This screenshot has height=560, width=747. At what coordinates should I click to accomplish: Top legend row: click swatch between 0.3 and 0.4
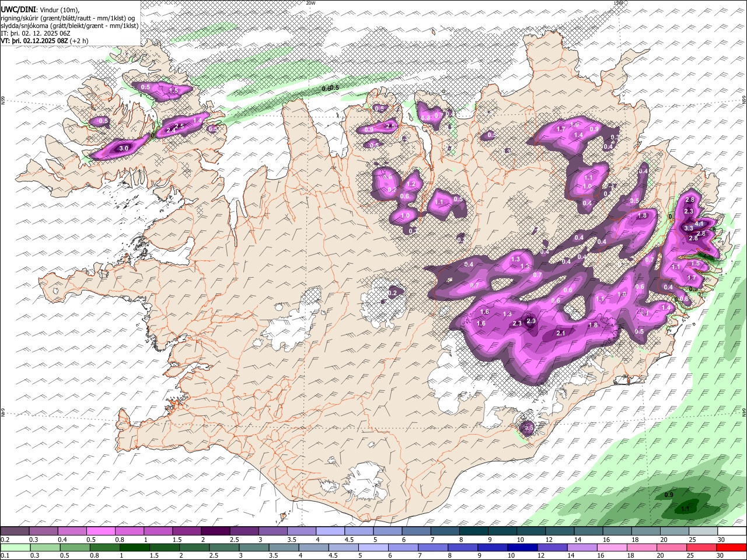(x=43, y=531)
